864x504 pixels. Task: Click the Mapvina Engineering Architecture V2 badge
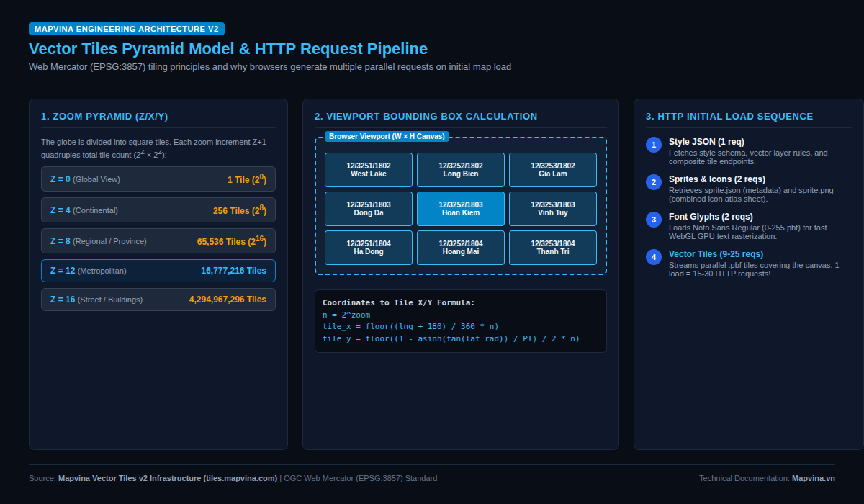pyautogui.click(x=127, y=29)
